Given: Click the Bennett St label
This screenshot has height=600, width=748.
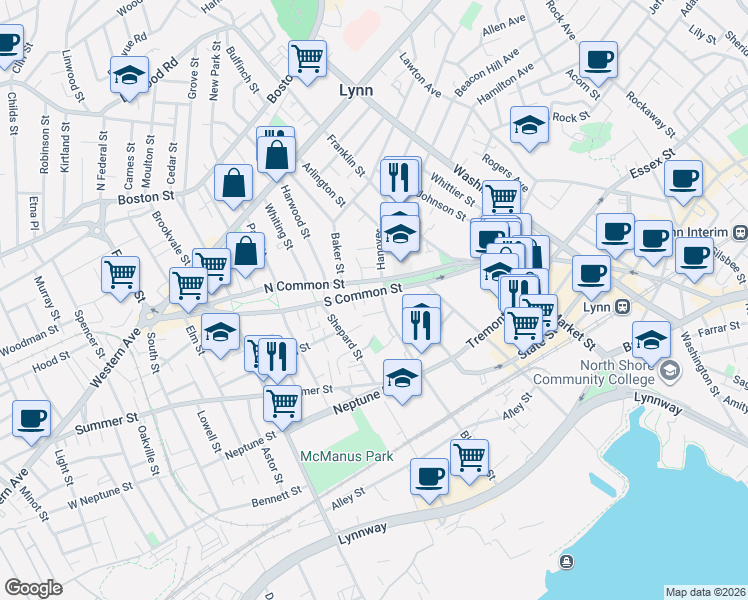Looking at the screenshot, I should coord(277,497).
